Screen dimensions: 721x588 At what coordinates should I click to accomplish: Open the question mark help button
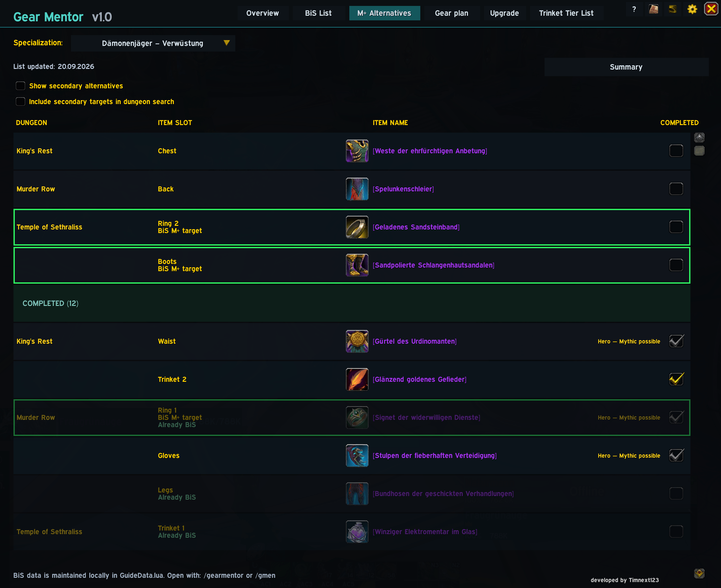coord(634,10)
